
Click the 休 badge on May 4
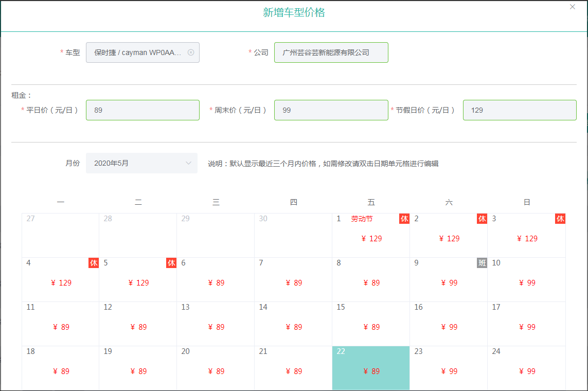pyautogui.click(x=94, y=263)
